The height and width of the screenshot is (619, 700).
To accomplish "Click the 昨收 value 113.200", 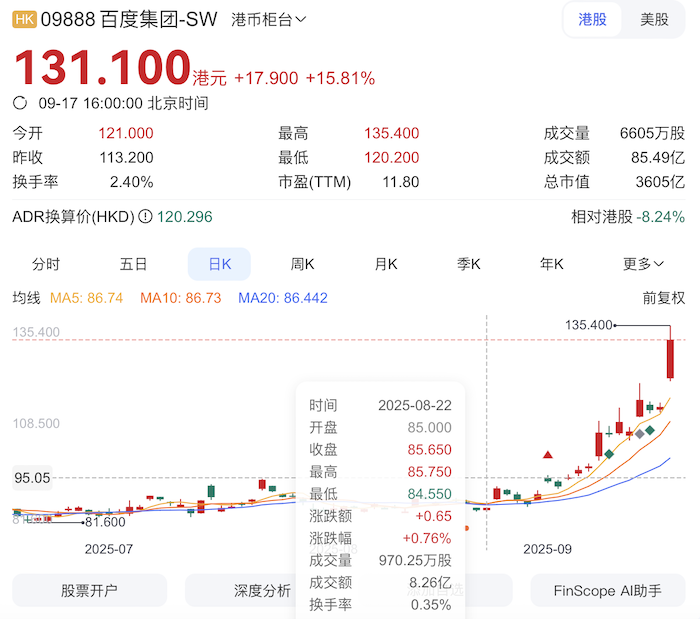I will [126, 157].
